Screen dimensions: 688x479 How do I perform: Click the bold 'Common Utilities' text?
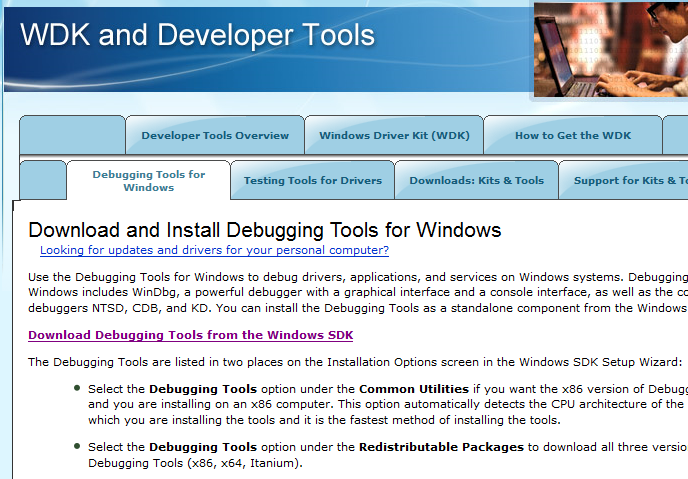[414, 389]
